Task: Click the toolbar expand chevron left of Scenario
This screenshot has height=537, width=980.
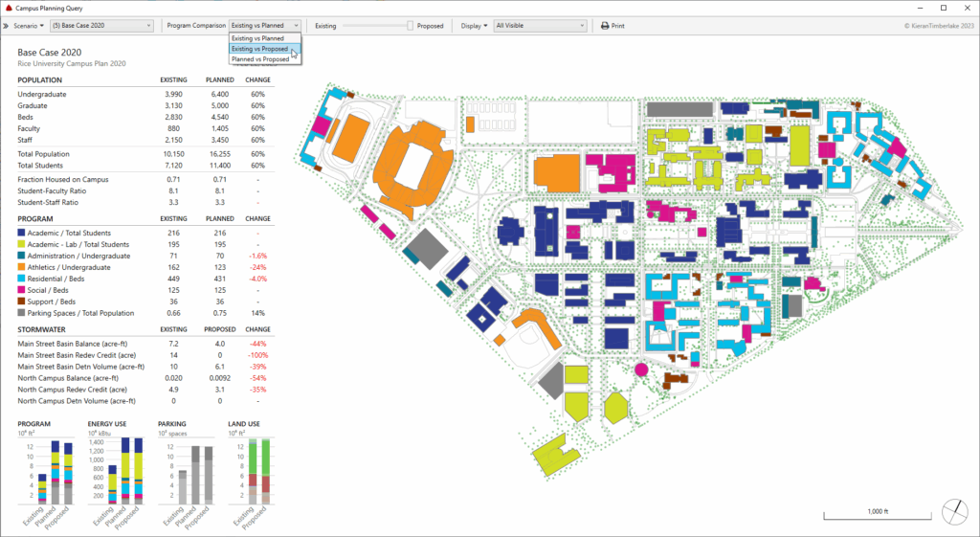Action: pyautogui.click(x=7, y=26)
